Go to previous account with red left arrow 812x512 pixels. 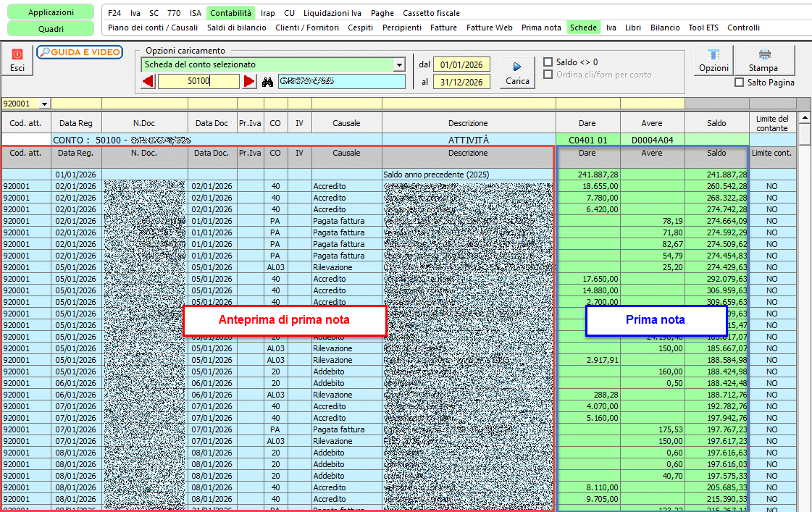click(x=148, y=81)
